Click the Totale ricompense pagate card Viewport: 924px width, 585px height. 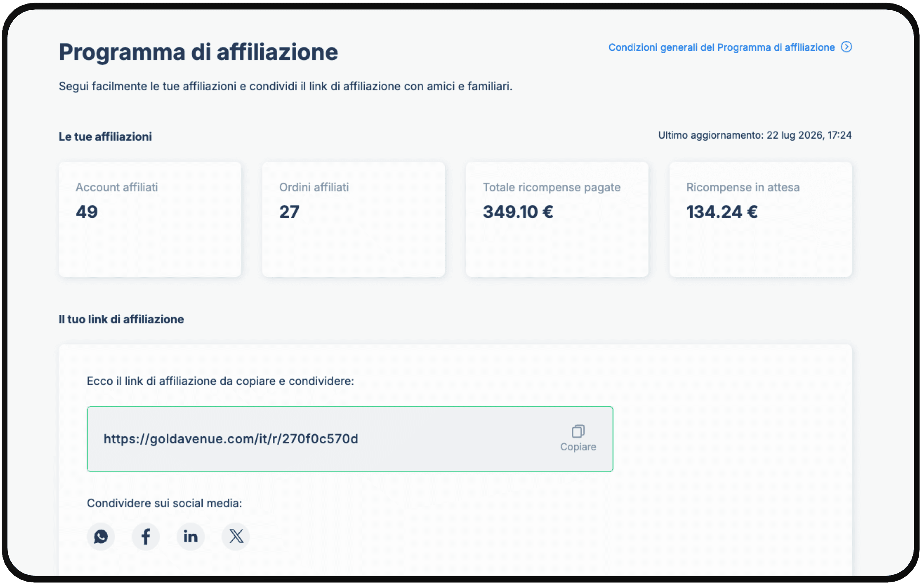click(558, 219)
